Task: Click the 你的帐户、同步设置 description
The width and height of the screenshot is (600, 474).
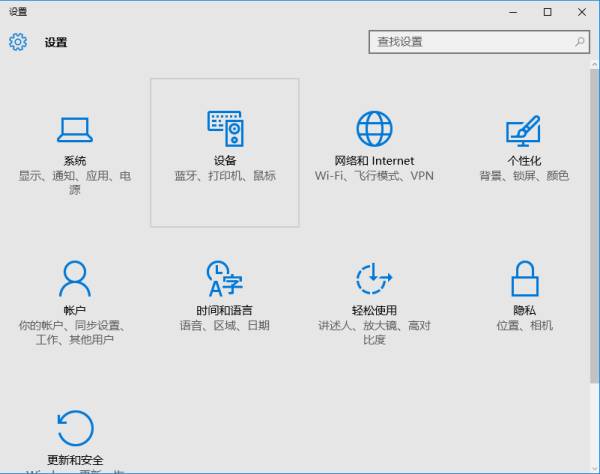Action: coord(73,332)
